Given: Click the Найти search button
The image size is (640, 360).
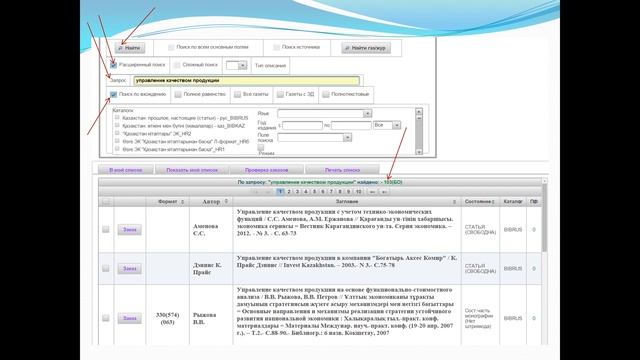Looking at the screenshot, I should tap(130, 48).
